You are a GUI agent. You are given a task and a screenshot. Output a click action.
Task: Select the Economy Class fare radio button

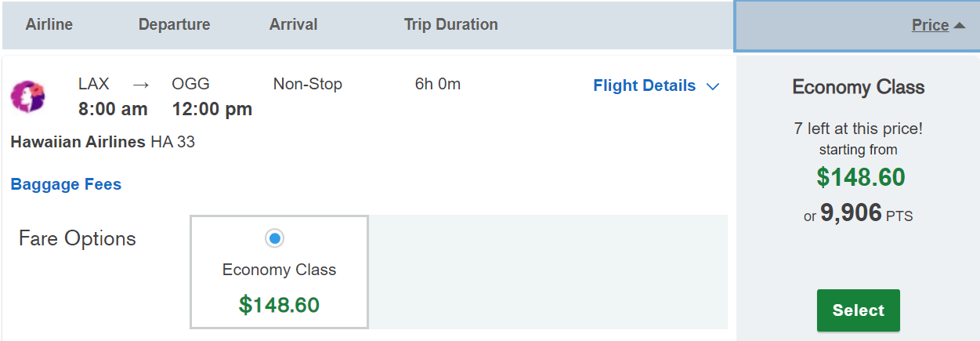274,238
